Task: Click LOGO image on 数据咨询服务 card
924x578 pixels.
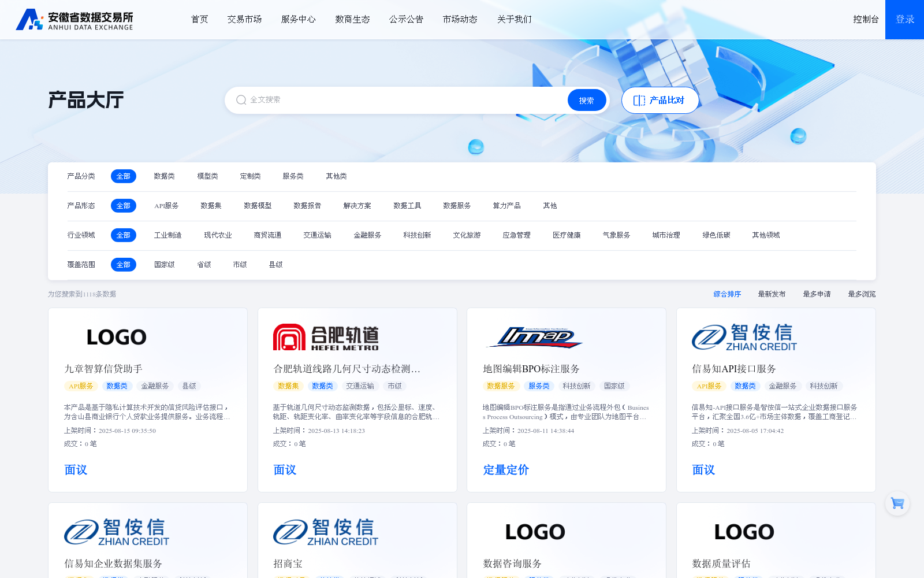Action: (x=535, y=532)
